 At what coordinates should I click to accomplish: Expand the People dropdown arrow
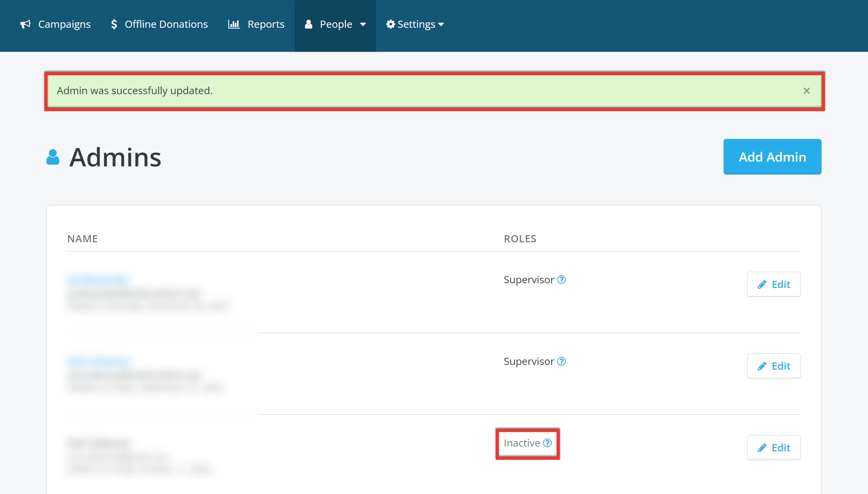363,24
